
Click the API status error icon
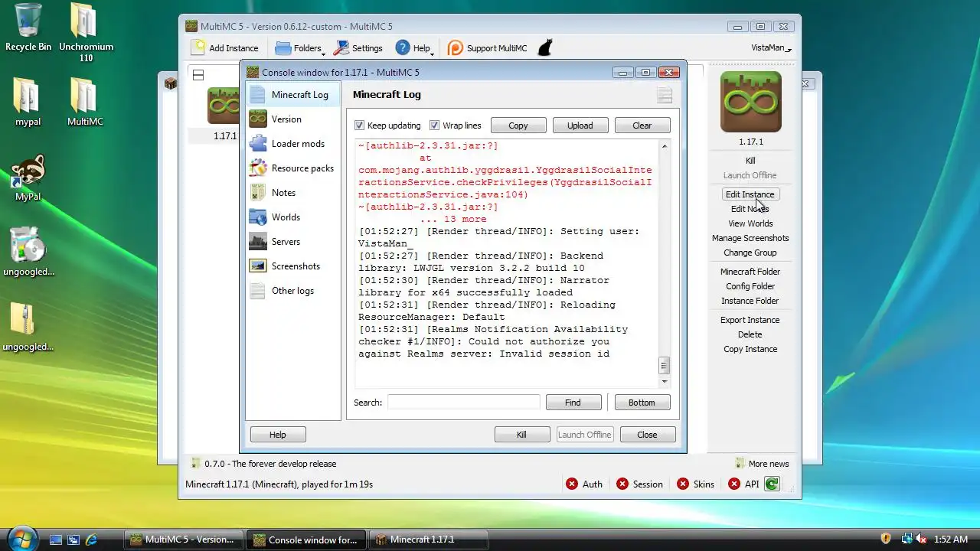point(734,484)
